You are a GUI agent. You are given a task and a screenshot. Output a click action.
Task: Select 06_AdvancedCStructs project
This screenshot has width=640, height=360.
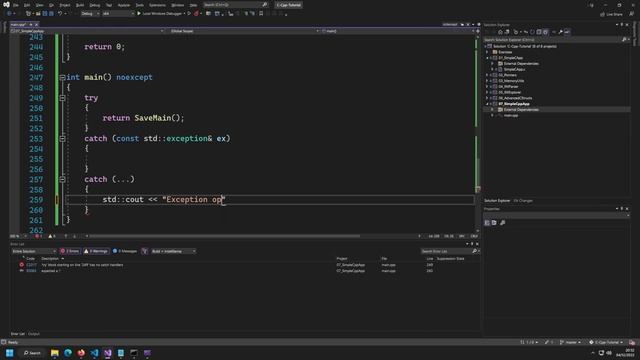click(x=515, y=98)
